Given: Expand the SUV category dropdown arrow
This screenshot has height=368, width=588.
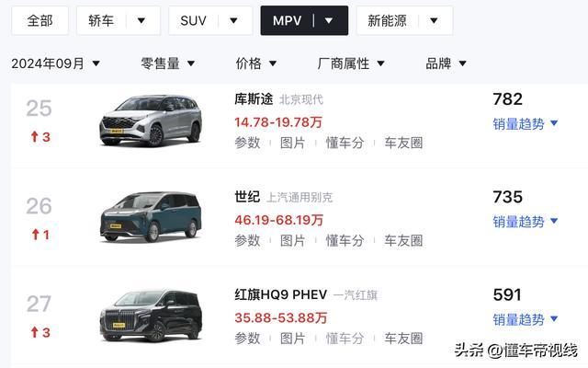Looking at the screenshot, I should [x=233, y=20].
